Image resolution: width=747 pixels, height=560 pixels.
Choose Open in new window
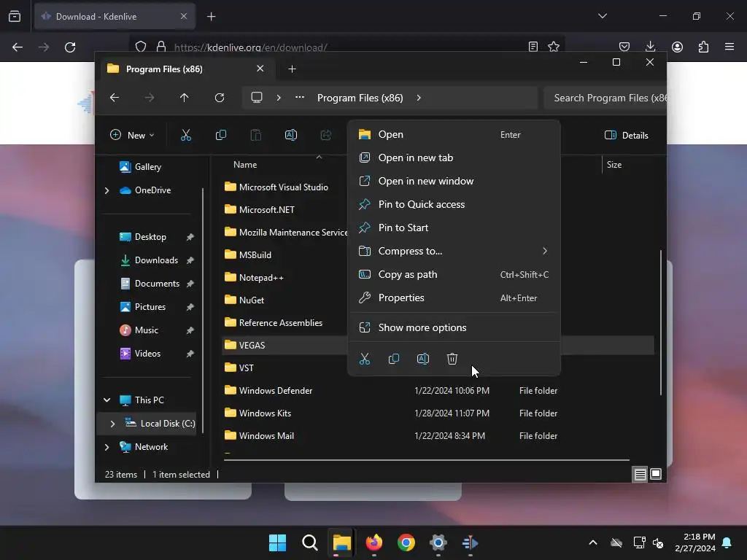454,181
